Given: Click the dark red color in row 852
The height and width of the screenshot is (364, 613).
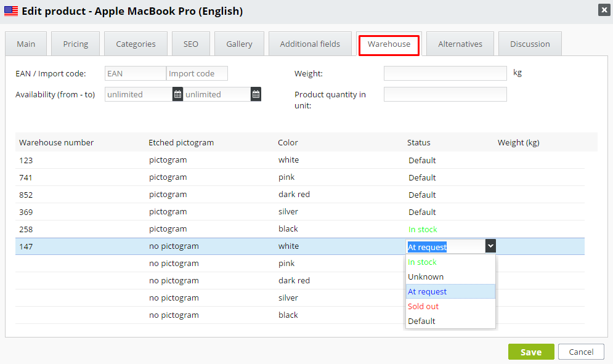Looking at the screenshot, I should [294, 194].
